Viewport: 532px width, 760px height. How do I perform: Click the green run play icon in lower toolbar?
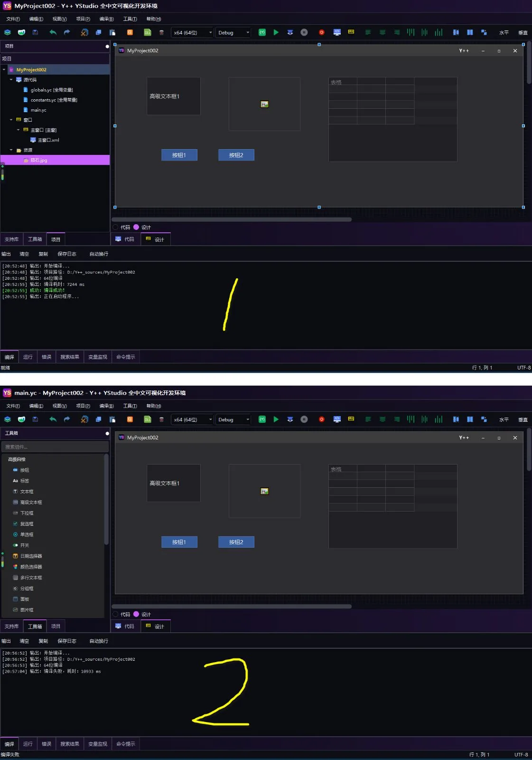(x=276, y=419)
